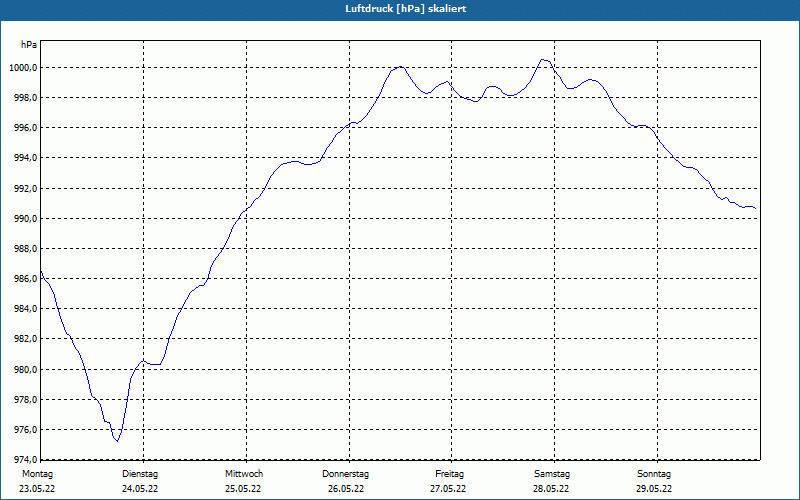Click the curve's lowest point on Monday
Viewport: 800px width, 500px height.
click(117, 441)
